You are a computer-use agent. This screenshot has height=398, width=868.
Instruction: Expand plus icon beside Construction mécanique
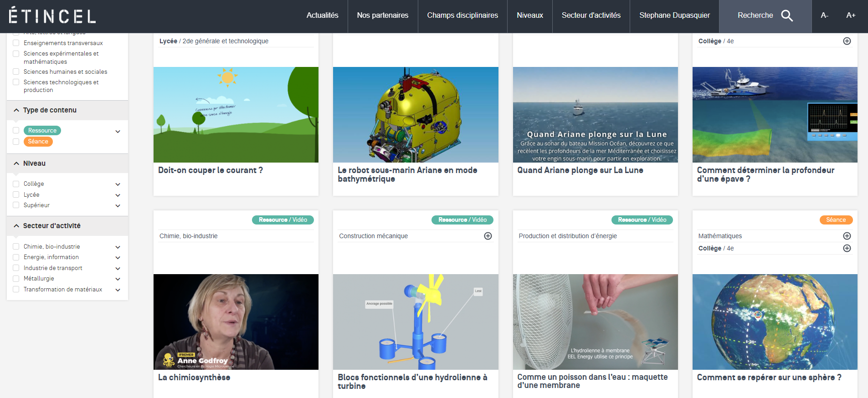[x=488, y=236]
